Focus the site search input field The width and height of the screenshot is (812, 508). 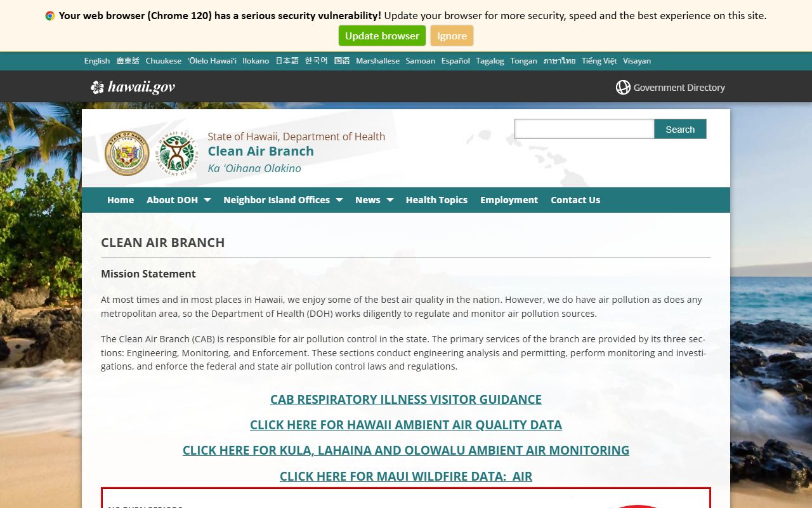pos(584,129)
